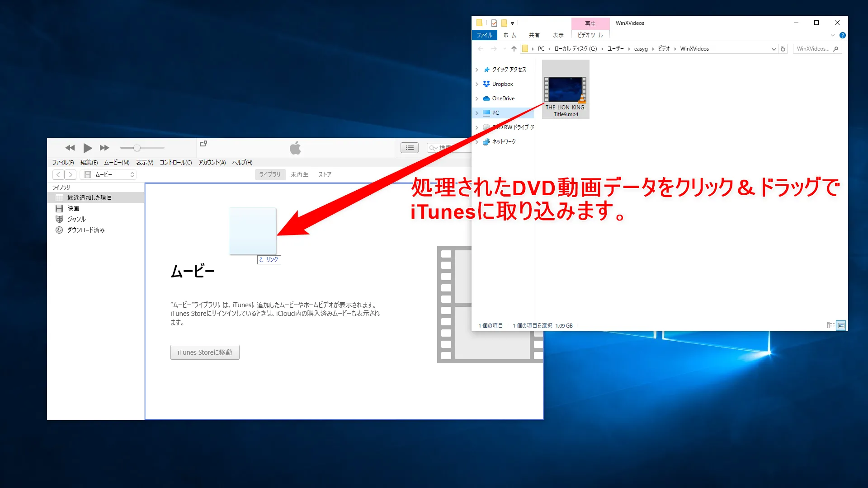Click the WinXVideos search box

pyautogui.click(x=817, y=49)
